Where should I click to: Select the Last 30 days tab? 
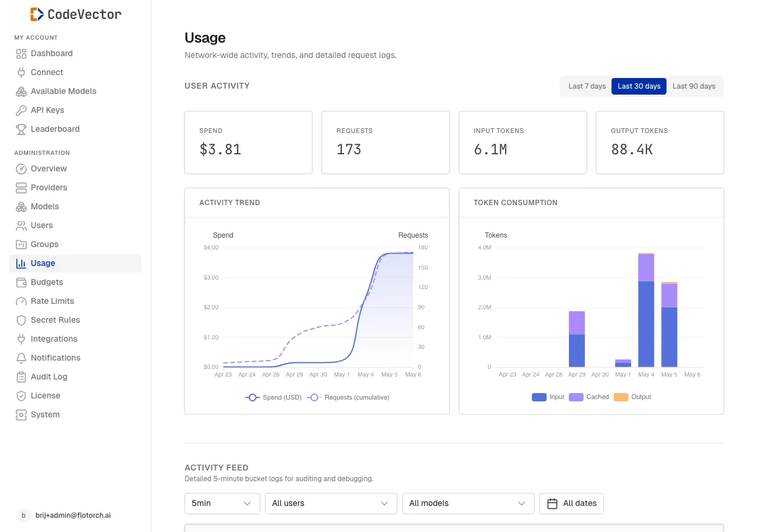639,86
